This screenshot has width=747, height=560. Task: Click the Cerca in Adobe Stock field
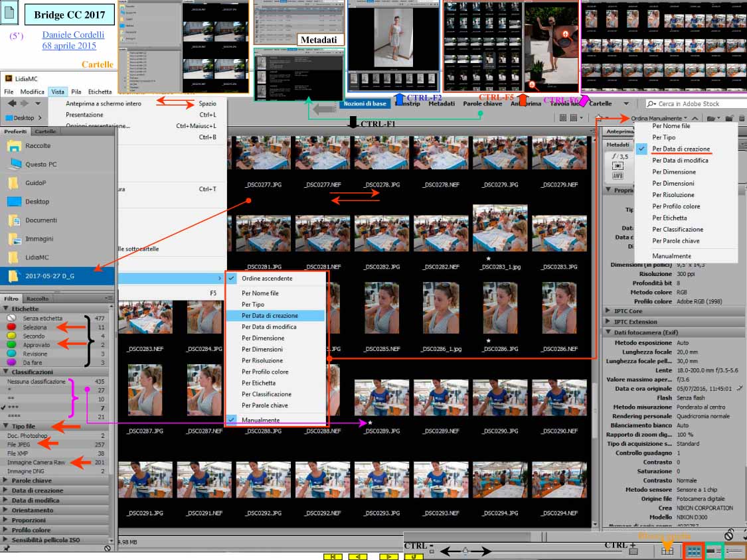pyautogui.click(x=697, y=104)
